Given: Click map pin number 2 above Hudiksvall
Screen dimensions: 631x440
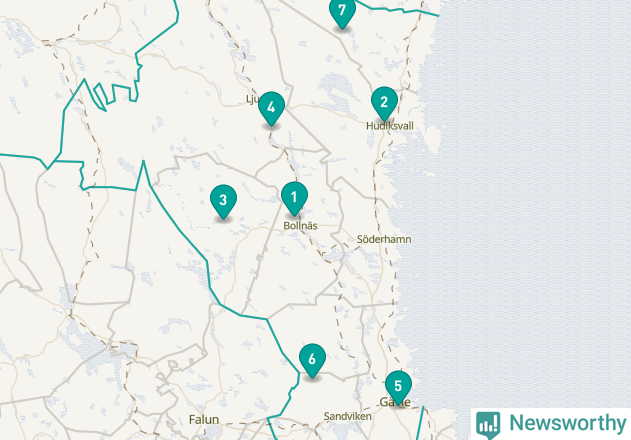Looking at the screenshot, I should (384, 103).
